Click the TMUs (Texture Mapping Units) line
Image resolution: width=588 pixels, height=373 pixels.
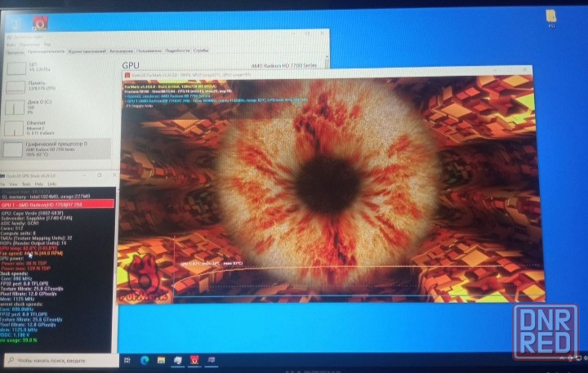click(36, 238)
